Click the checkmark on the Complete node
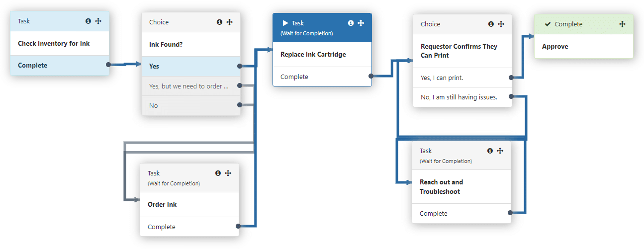 (548, 24)
